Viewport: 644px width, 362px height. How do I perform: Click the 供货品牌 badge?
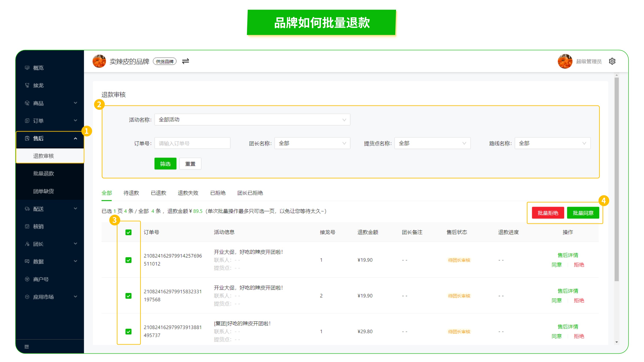[164, 61]
